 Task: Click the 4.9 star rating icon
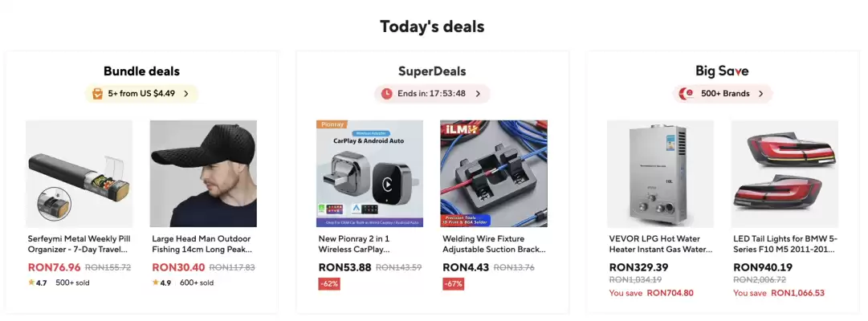(x=155, y=282)
